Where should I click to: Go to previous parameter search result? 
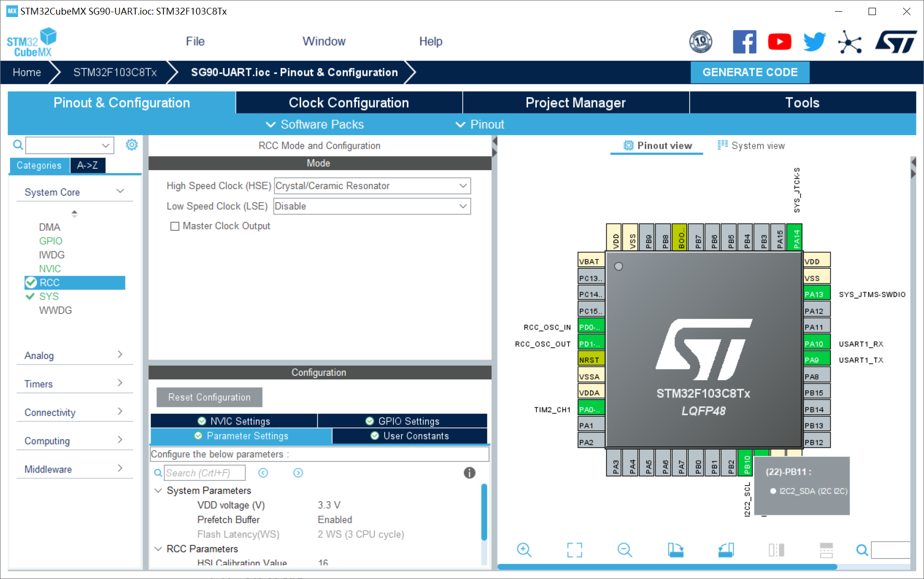263,473
